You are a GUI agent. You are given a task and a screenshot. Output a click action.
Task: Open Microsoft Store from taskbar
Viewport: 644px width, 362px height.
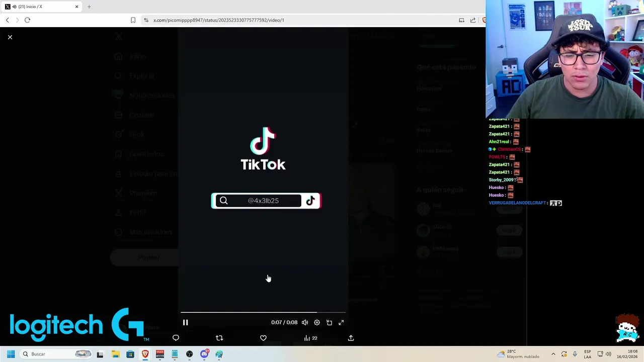[x=130, y=354]
